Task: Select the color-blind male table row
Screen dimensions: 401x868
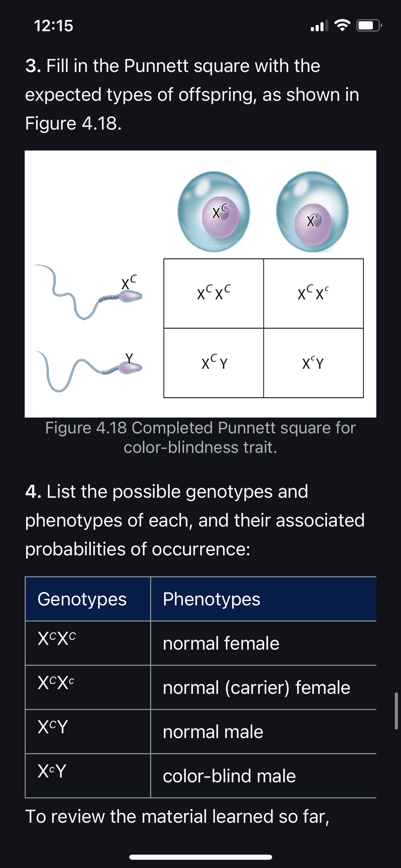Action: click(x=201, y=776)
